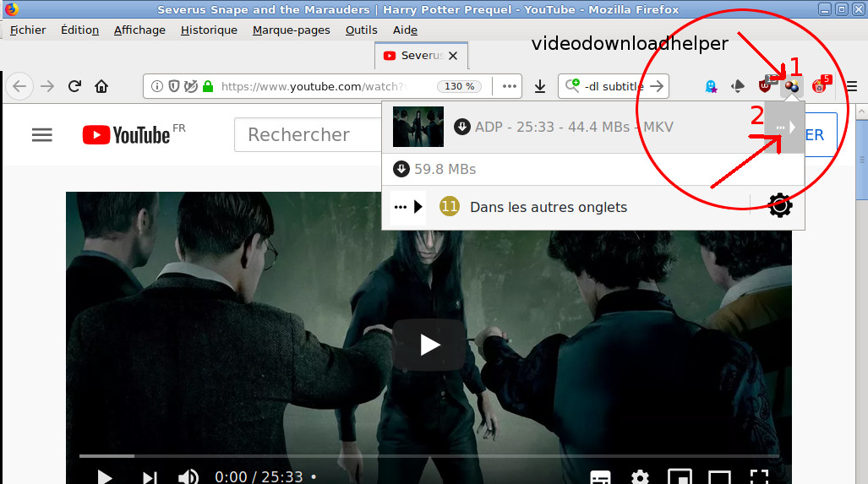This screenshot has width=868, height=484.
Task: Open the uBlock Origin shield extension
Action: [765, 86]
